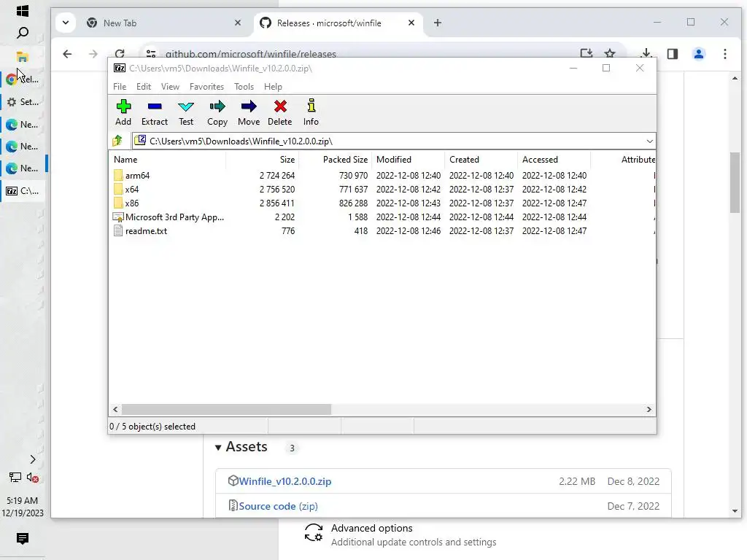Click the Add toolbar icon in 7-Zip
The width and height of the screenshot is (747, 560).
(123, 106)
